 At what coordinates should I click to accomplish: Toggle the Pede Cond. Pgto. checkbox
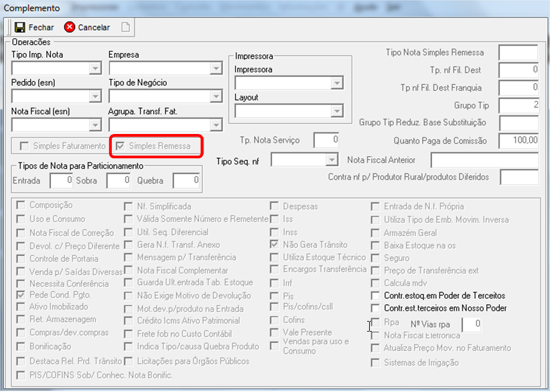21,295
